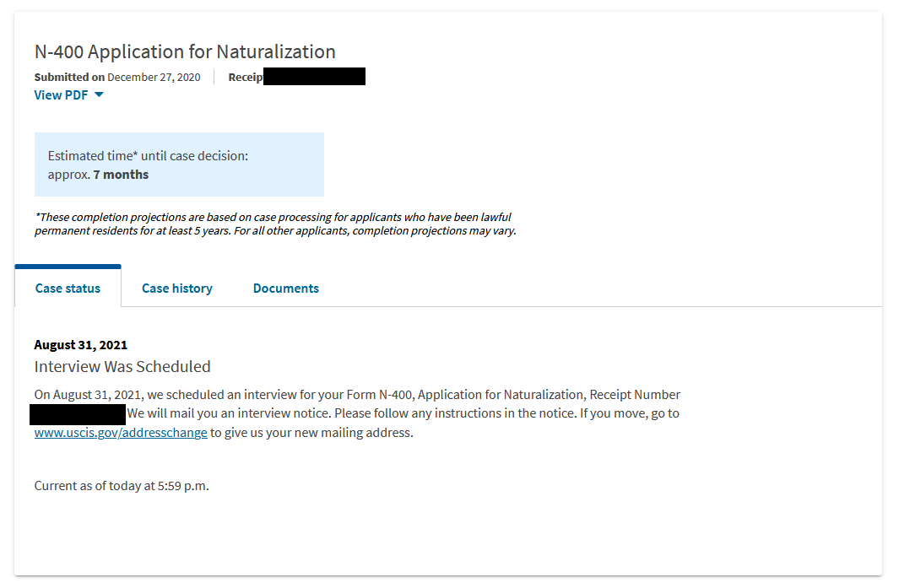The width and height of the screenshot is (899, 588).
Task: Click the Estimated time until case decision line
Action: [x=148, y=156]
